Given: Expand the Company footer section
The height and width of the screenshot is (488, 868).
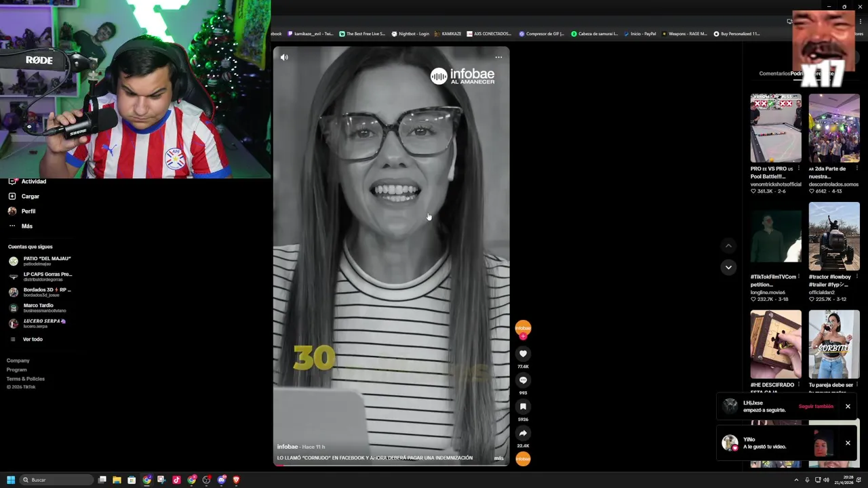Looking at the screenshot, I should (18, 361).
